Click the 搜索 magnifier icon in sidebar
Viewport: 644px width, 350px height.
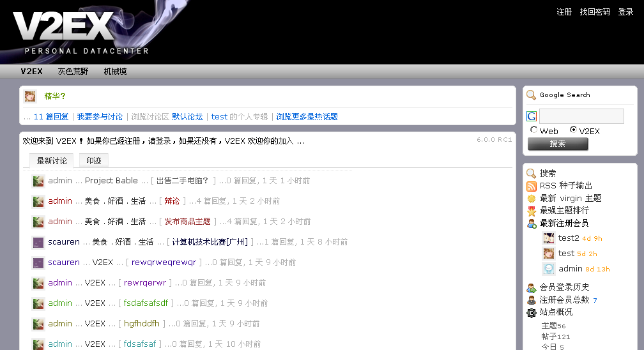click(x=531, y=173)
